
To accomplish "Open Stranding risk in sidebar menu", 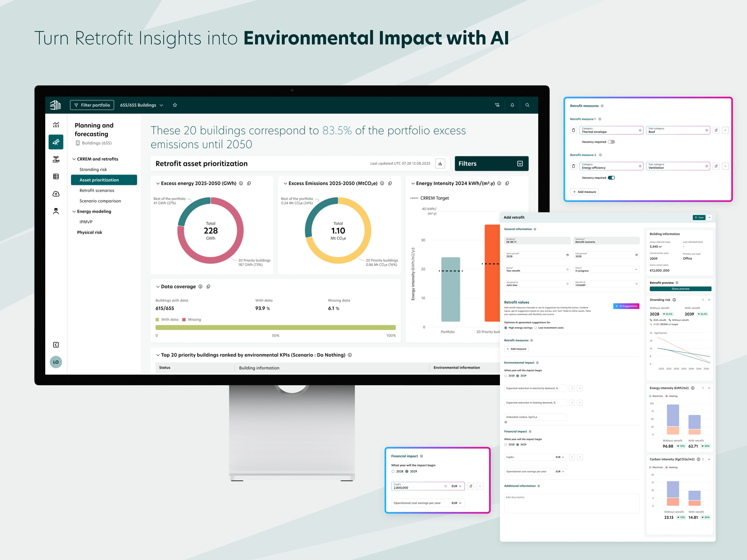I will (x=93, y=169).
